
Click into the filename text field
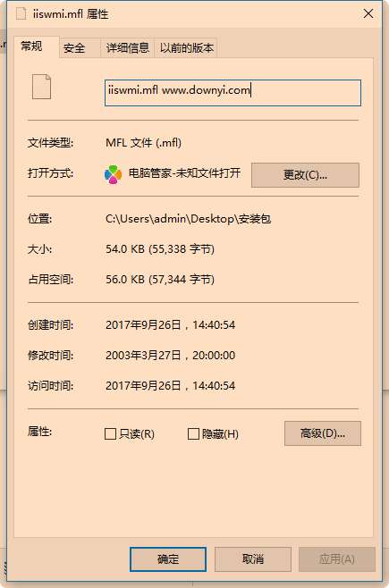pos(233,93)
